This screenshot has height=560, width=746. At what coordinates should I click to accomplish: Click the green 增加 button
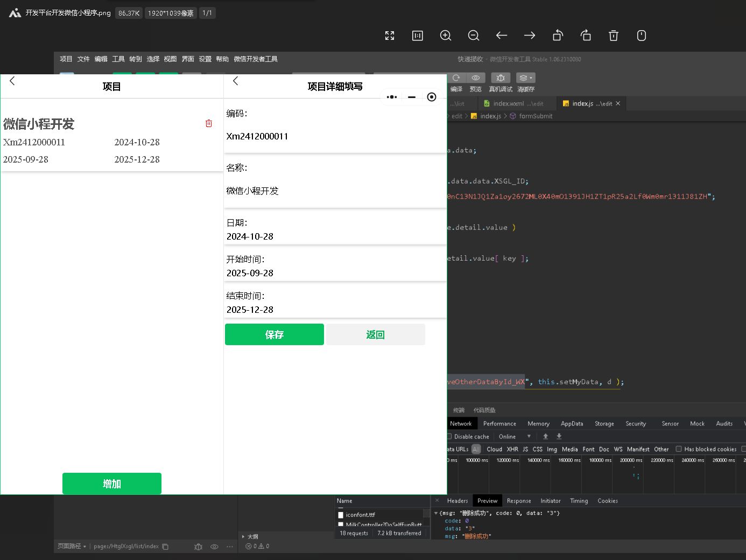(x=112, y=484)
